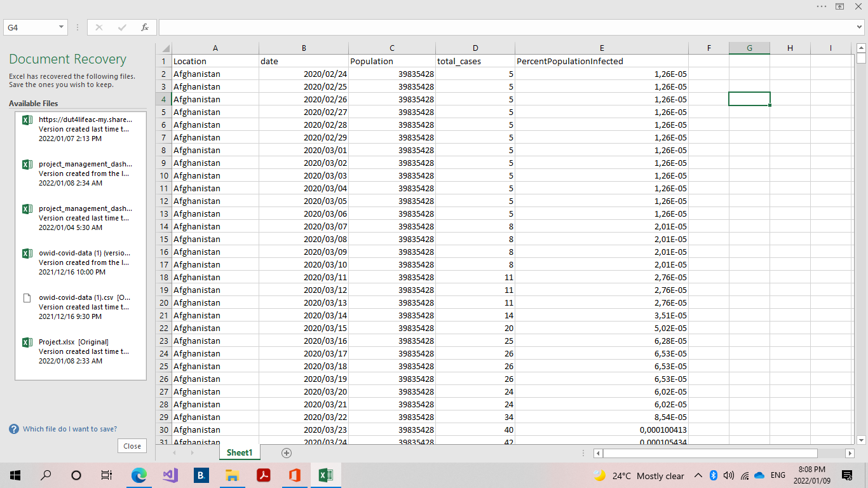Open File Explorer from taskbar
The width and height of the screenshot is (868, 488).
(x=232, y=475)
